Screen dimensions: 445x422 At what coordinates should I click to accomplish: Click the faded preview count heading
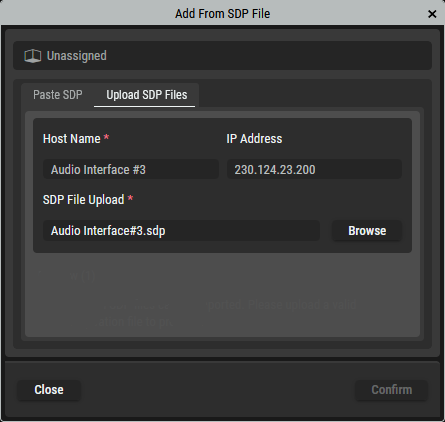coord(67,276)
